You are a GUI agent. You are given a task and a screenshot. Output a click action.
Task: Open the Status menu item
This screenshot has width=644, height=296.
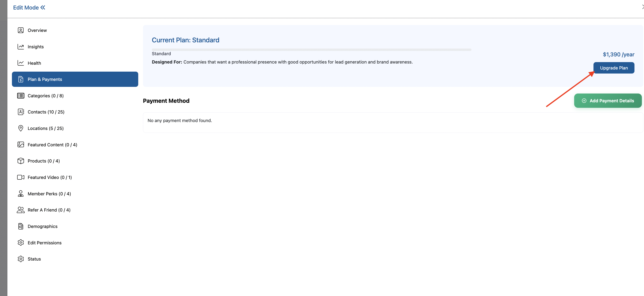(34, 259)
